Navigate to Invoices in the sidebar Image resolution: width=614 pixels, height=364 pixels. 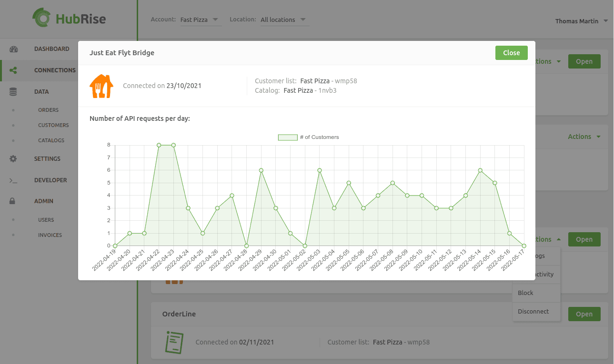point(50,235)
